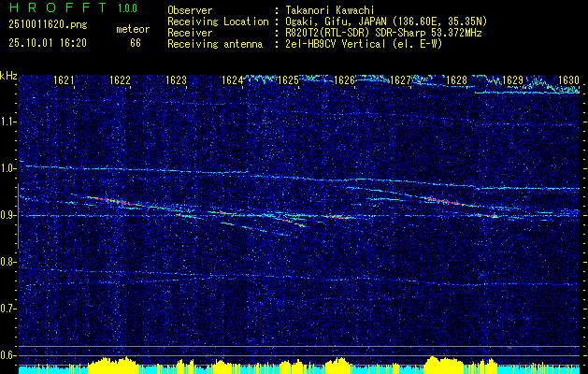
Task: Click the 1623 time marker
Action: 177,79
